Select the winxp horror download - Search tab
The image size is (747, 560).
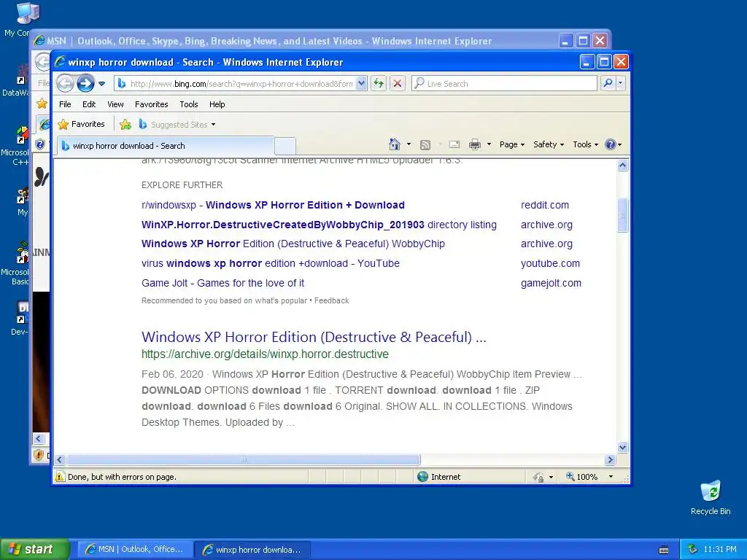coord(166,146)
